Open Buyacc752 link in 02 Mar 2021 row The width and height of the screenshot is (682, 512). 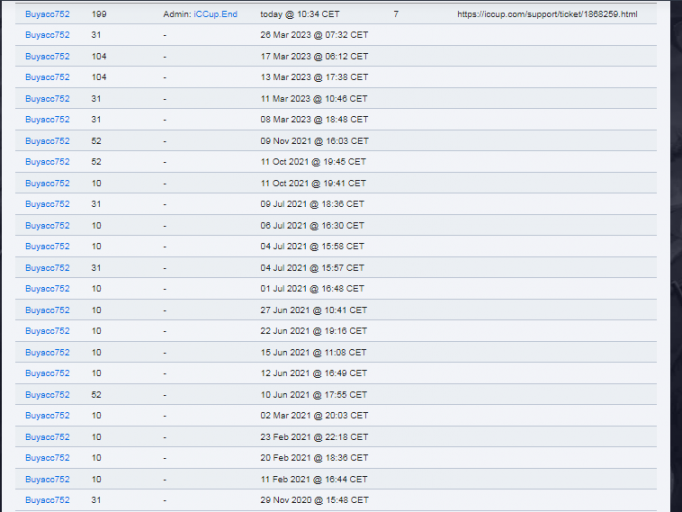point(47,415)
